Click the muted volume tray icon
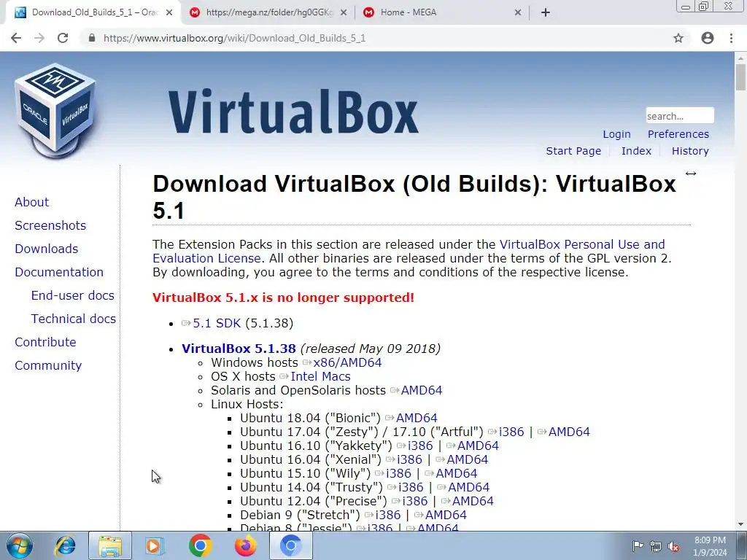This screenshot has width=747, height=560. point(673,547)
